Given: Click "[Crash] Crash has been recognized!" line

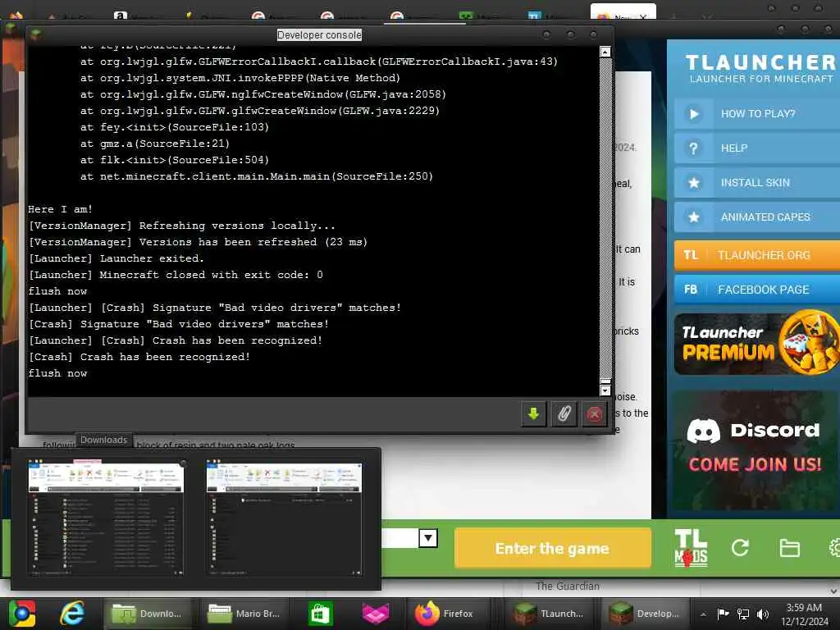Looking at the screenshot, I should 139,357.
